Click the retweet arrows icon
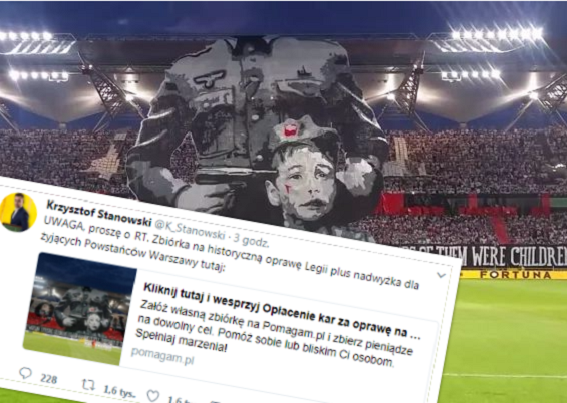 88,385
